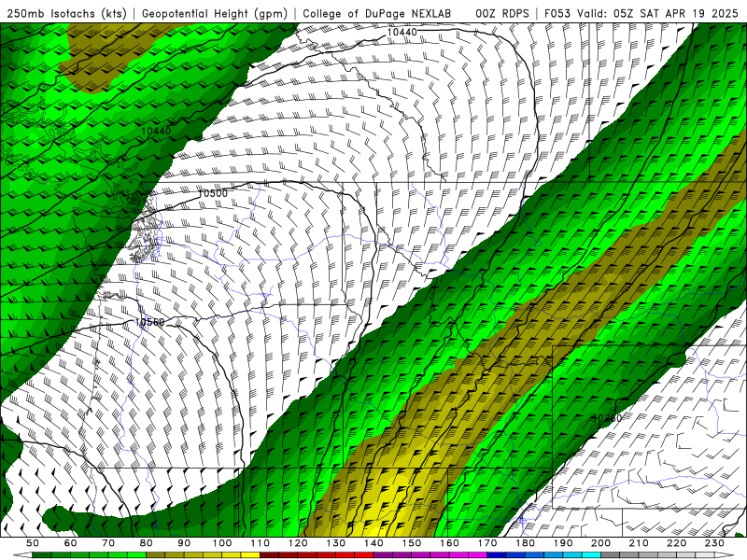This screenshot has height=560, width=747.
Task: Click 'College of DuPage NEXLAB' in the header
Action: tap(377, 14)
